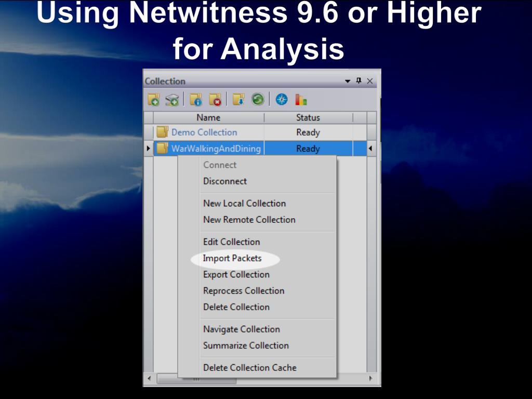Click the left-pointing arrow at right of selected row
532x399 pixels.
370,148
